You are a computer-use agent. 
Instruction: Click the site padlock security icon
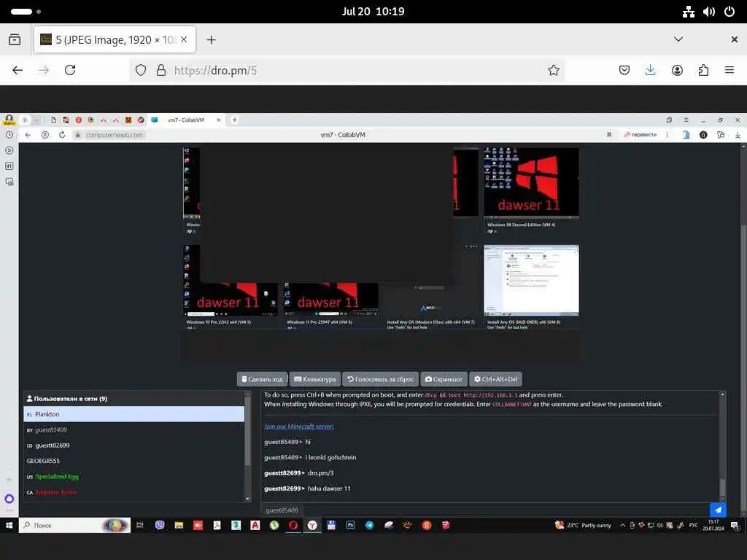tap(161, 71)
